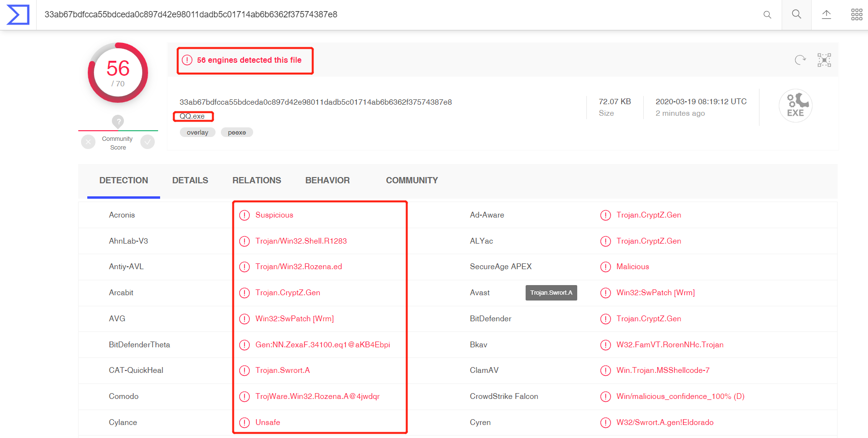Click the 'overlay' tag
The width and height of the screenshot is (868, 438).
(x=198, y=133)
